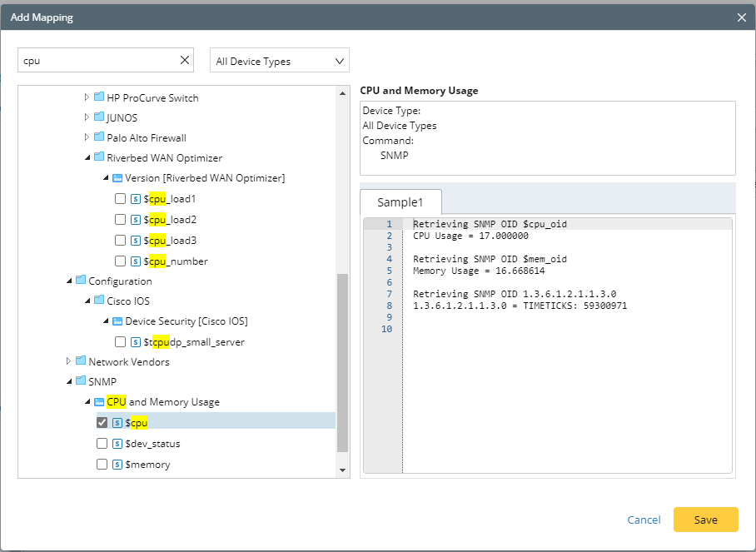
Task: Click the Save button
Action: pos(705,520)
